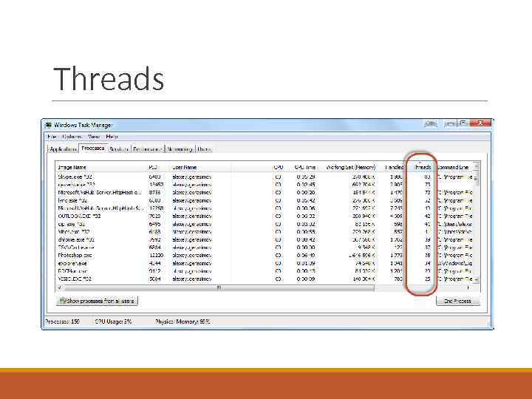Click the horizontal scrollbar left arrow
Viewport: 532px width, 399px height.
pos(60,287)
